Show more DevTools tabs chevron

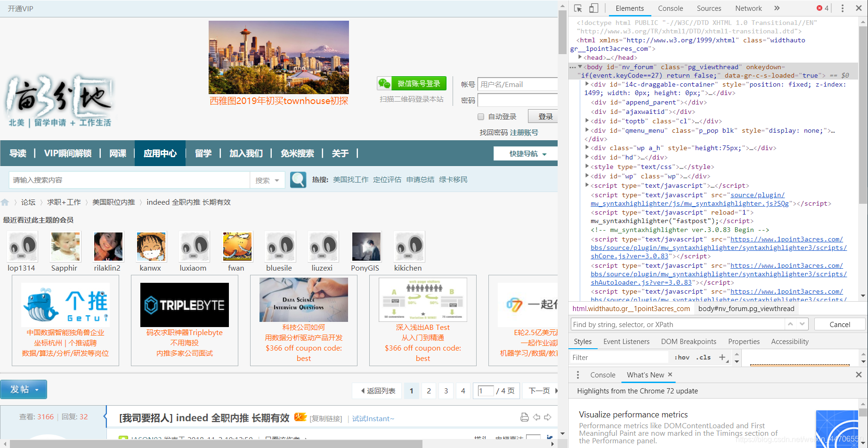click(777, 8)
